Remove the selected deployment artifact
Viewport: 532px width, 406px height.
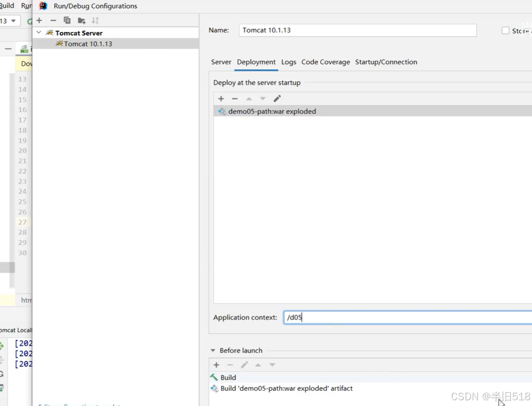click(235, 99)
